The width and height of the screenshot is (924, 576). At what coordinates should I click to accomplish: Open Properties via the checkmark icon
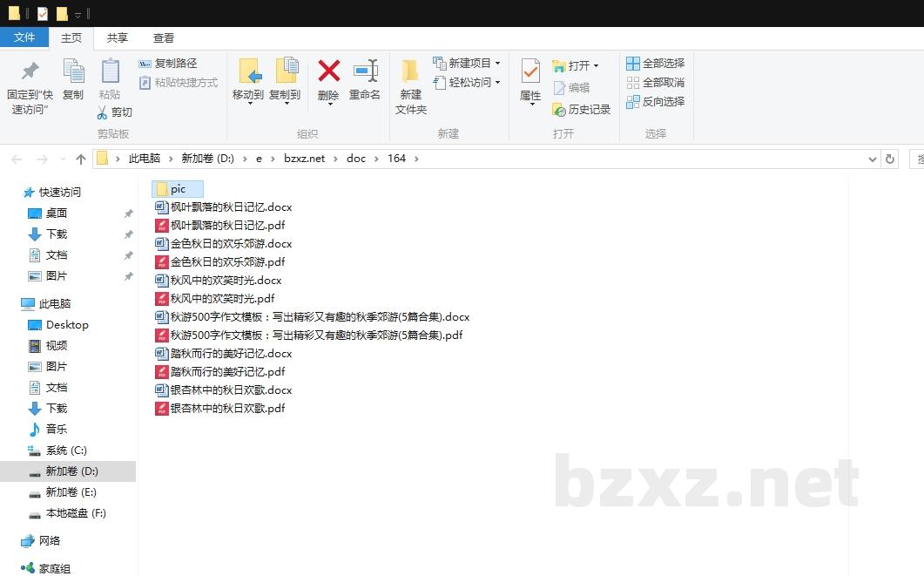[x=530, y=71]
